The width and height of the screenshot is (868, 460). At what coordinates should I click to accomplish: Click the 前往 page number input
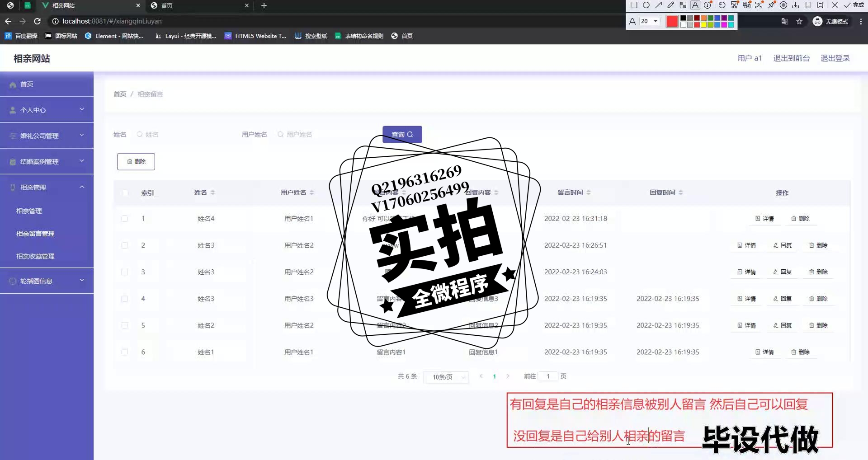point(548,376)
